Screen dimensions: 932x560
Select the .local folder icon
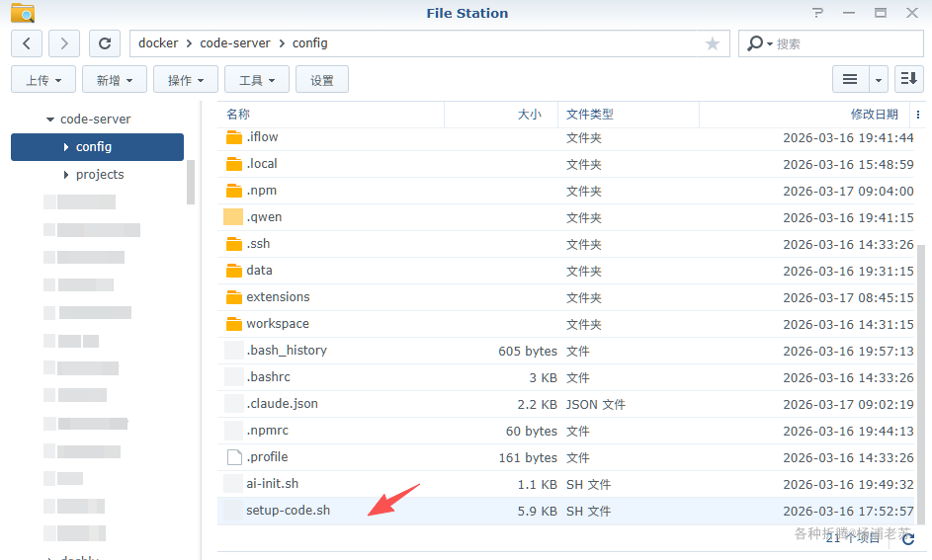(x=234, y=164)
